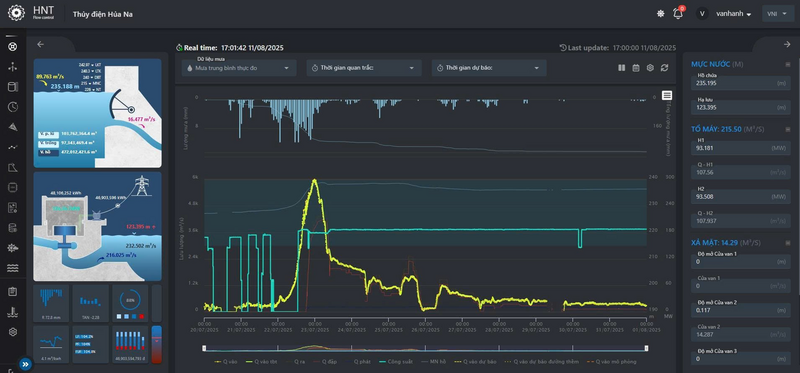Click the Thủy điện Hủa Na title

point(103,14)
